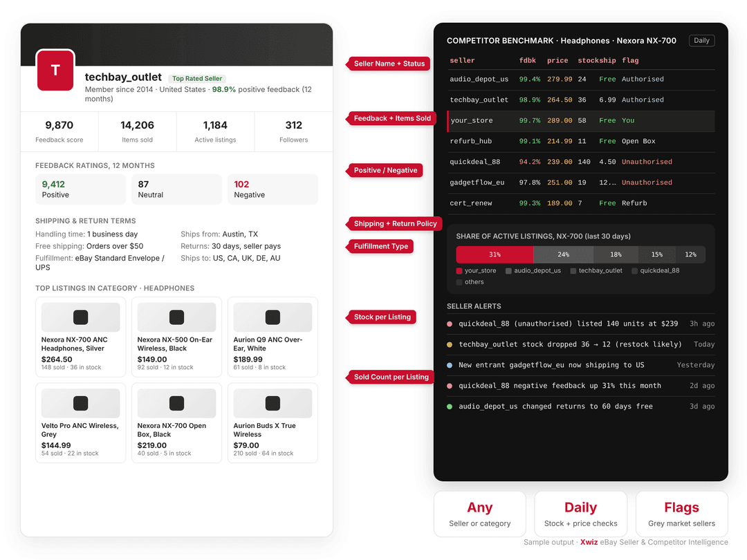747x560 pixels.
Task: Open Aurion Buds X True Wireless thumbnail
Action: point(273,403)
